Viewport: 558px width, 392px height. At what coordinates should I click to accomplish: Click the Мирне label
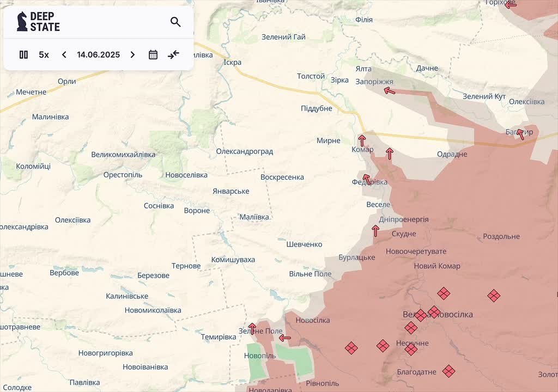pyautogui.click(x=329, y=141)
